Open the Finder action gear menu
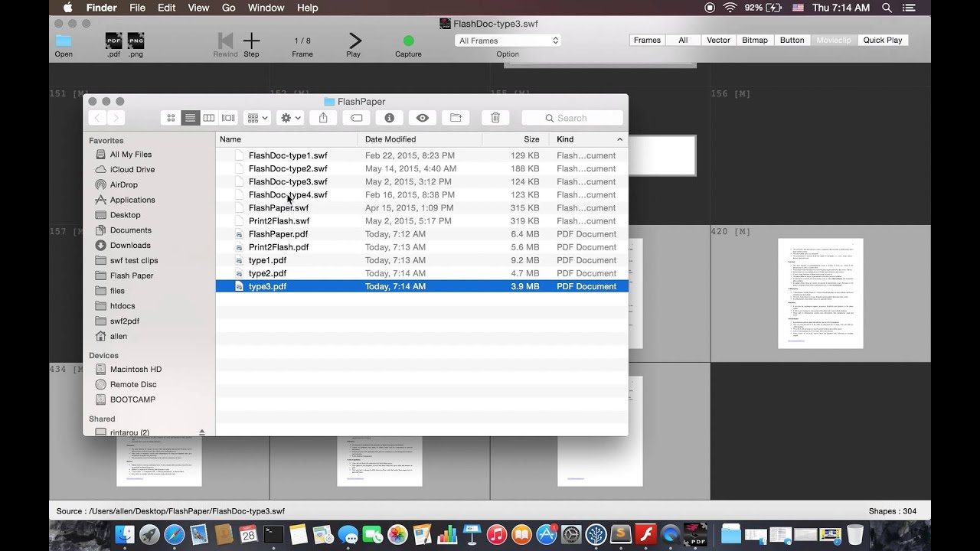The image size is (980, 551). (x=290, y=118)
